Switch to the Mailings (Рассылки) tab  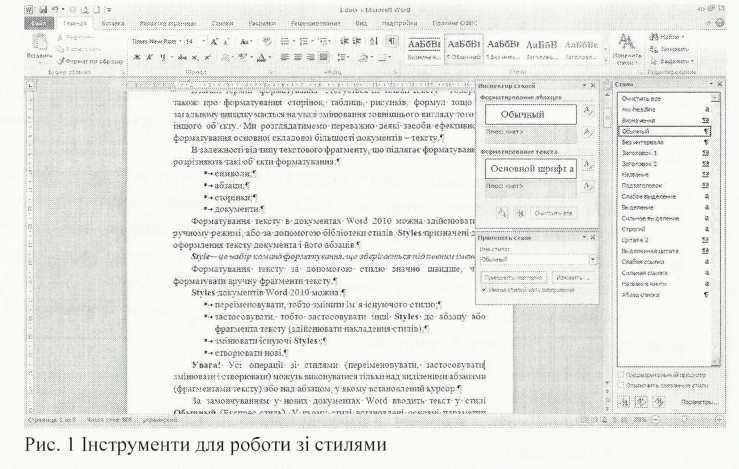coord(262,23)
